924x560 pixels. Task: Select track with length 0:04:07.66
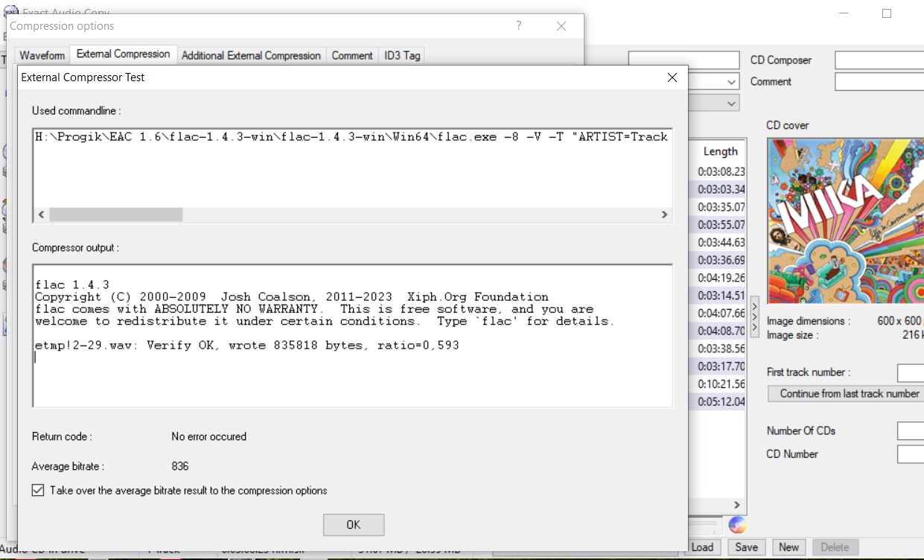[x=721, y=314]
